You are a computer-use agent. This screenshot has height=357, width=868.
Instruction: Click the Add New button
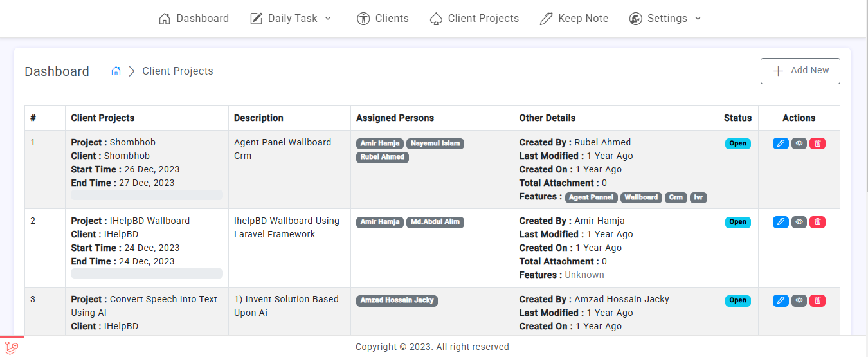(800, 71)
